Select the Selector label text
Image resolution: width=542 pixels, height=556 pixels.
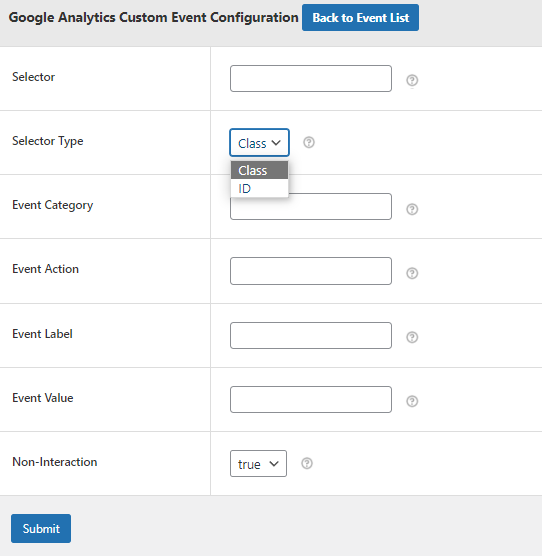[x=33, y=77]
